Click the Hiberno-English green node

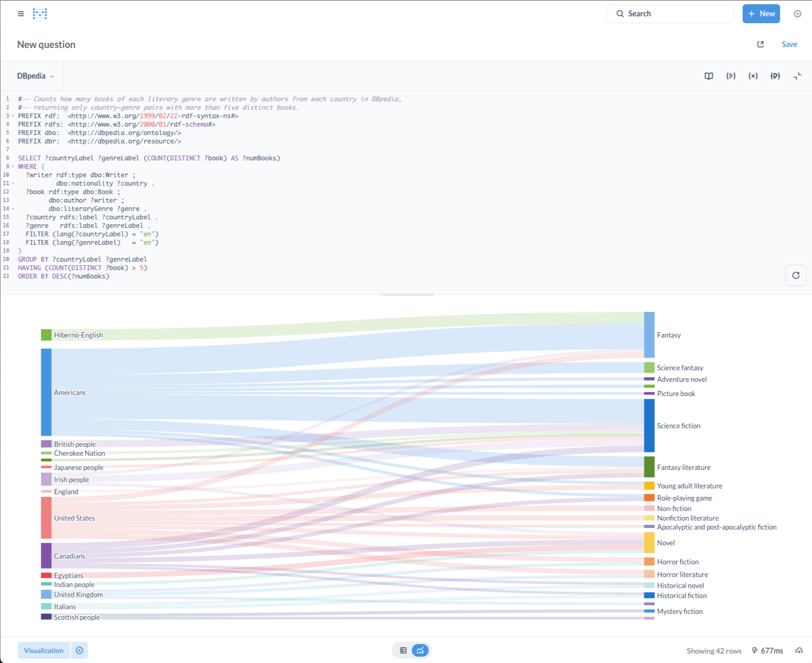click(x=46, y=335)
